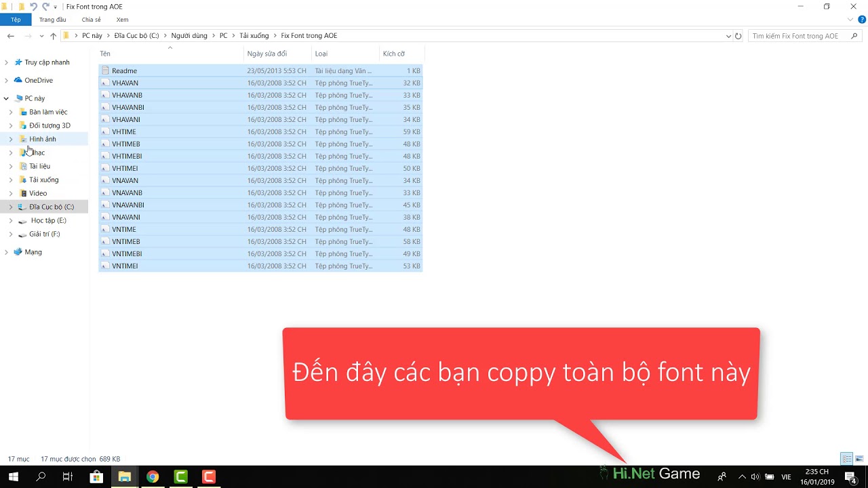Open the notification center icon
Image resolution: width=868 pixels, height=488 pixels.
(850, 476)
